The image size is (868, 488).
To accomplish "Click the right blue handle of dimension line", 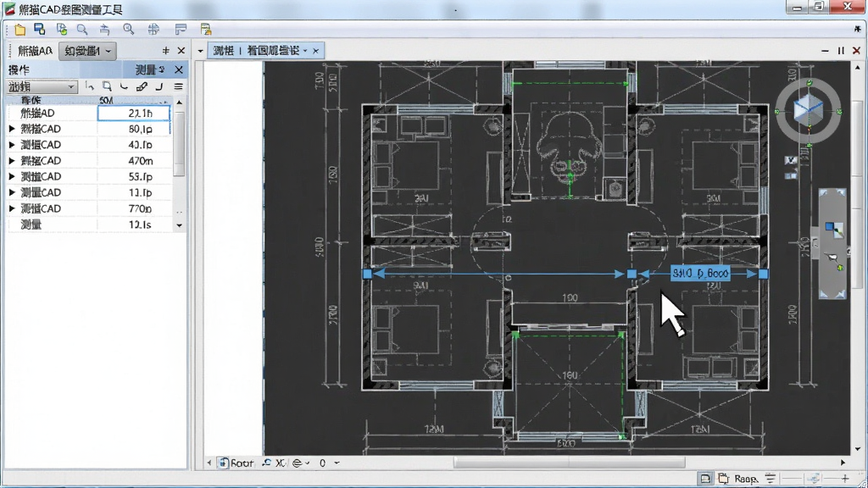I will pos(764,274).
